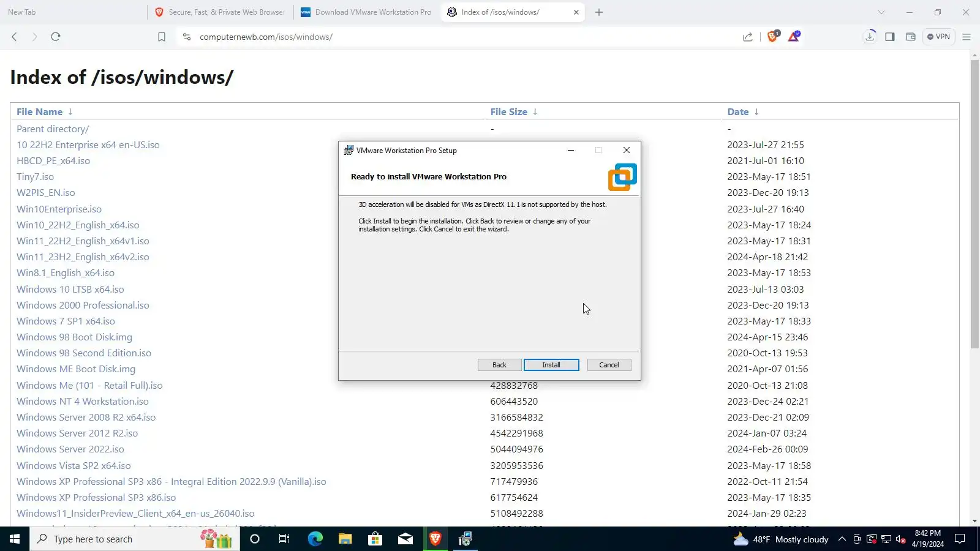Select the file size 5044094976
980x551 pixels.
pos(517,449)
